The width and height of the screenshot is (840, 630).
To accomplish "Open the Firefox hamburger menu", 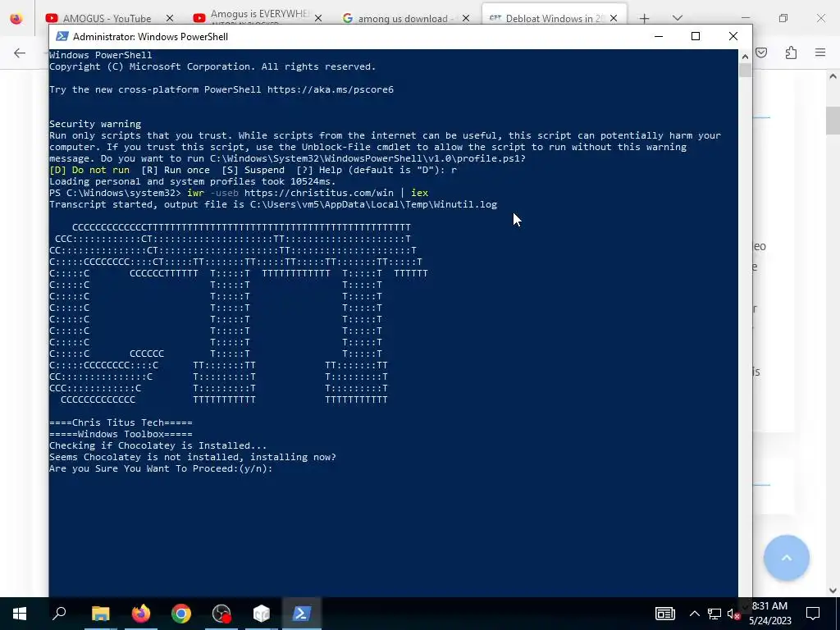I will coord(820,52).
